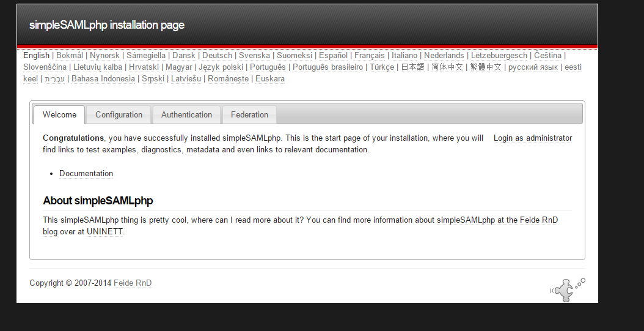
Task: Click the 'About simpleSAMLphp' heading
Action: [98, 201]
